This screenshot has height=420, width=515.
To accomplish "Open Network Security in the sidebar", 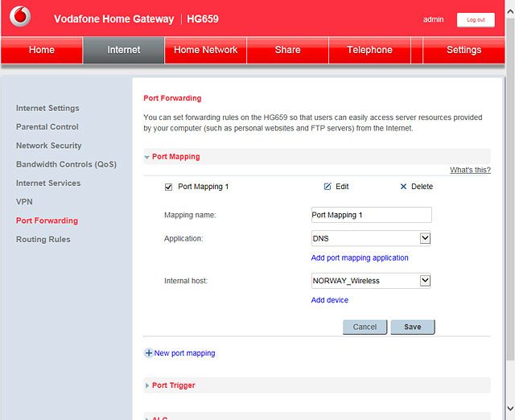I will (x=48, y=146).
